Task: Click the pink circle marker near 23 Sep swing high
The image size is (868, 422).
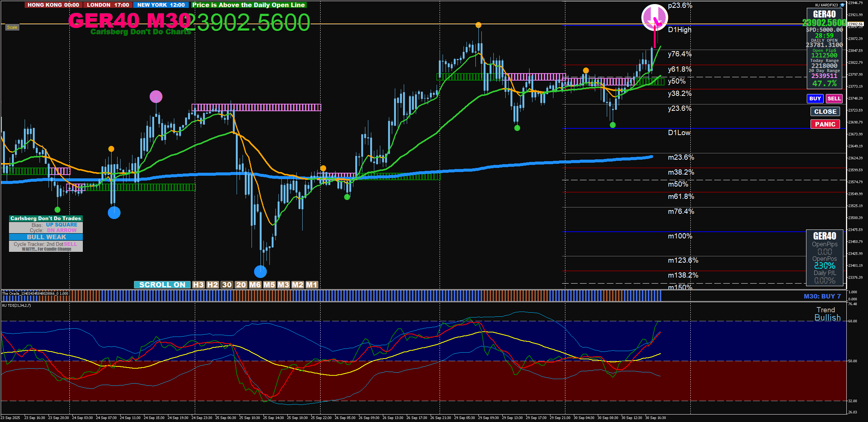Action: 156,97
